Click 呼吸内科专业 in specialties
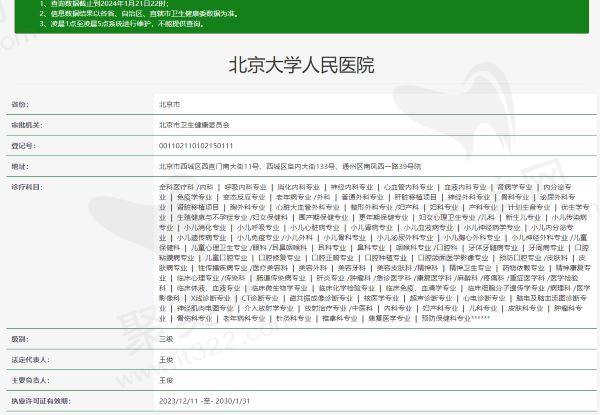This screenshot has height=415, width=600. tap(245, 187)
